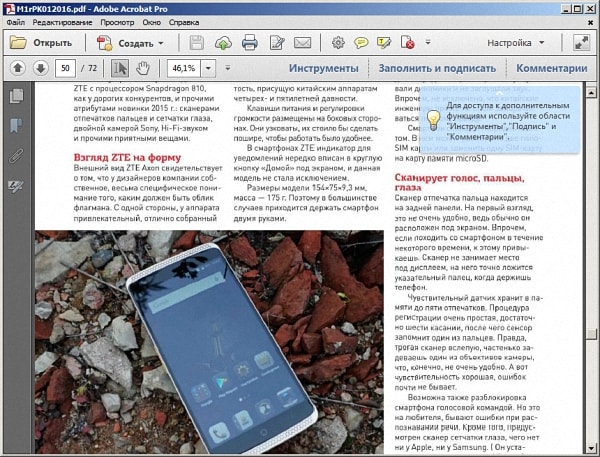The height and width of the screenshot is (457, 600).
Task: Click the Открыть folder icon
Action: click(x=18, y=42)
